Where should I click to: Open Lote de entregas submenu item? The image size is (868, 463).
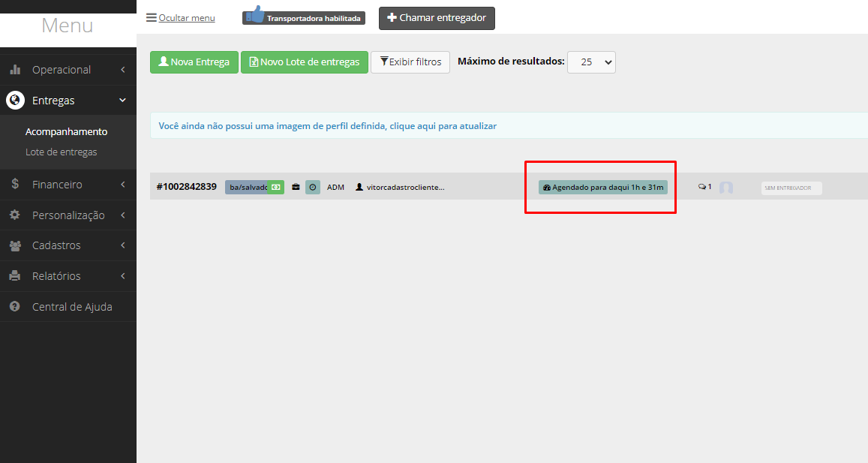pos(62,152)
